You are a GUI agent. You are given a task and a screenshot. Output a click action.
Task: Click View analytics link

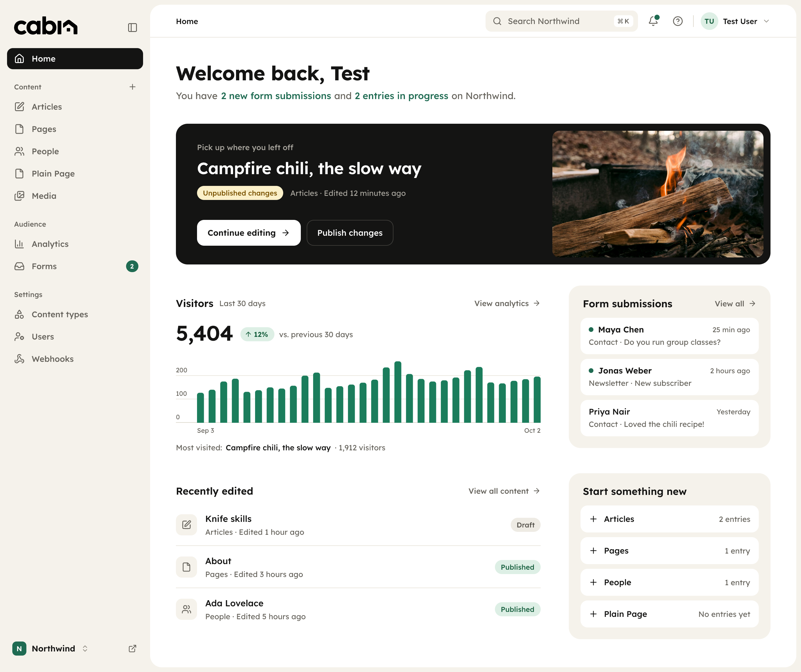tap(507, 303)
